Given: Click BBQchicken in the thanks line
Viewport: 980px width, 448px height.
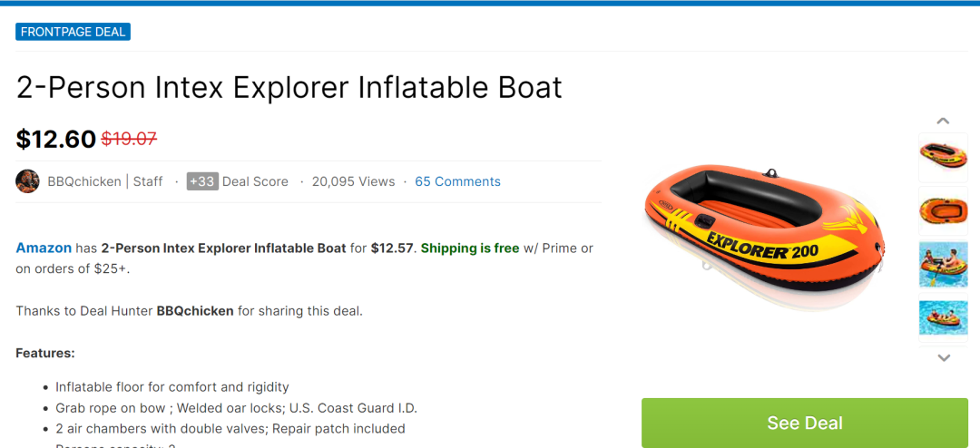Looking at the screenshot, I should (x=195, y=311).
